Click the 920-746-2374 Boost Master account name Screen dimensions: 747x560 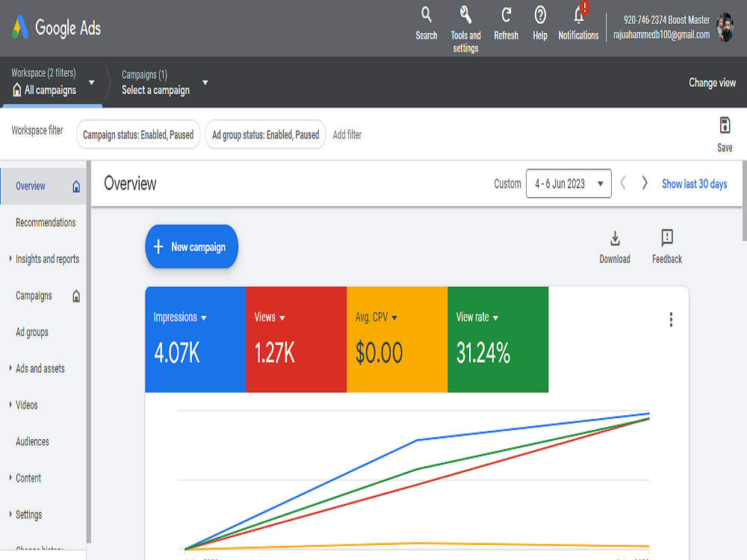point(666,20)
